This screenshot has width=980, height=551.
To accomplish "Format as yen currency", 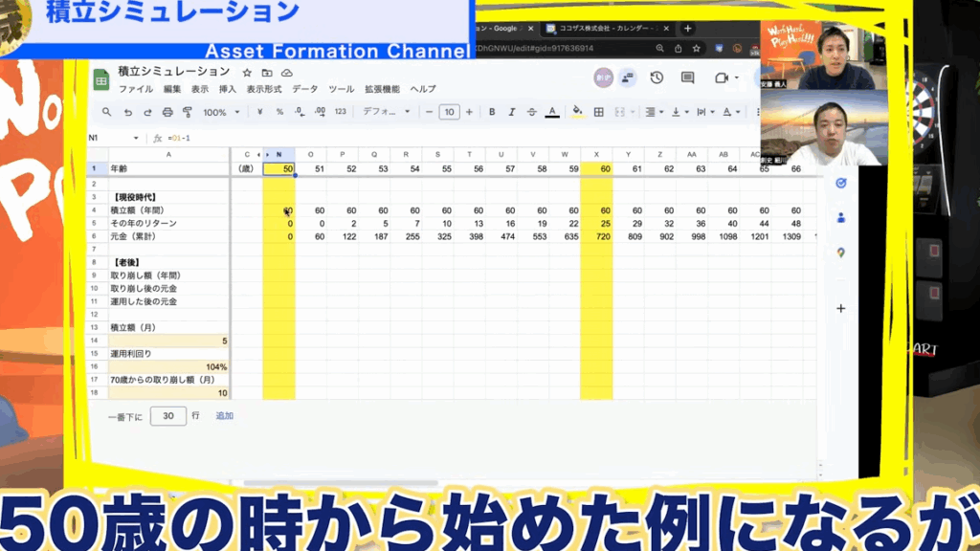I will tap(260, 112).
